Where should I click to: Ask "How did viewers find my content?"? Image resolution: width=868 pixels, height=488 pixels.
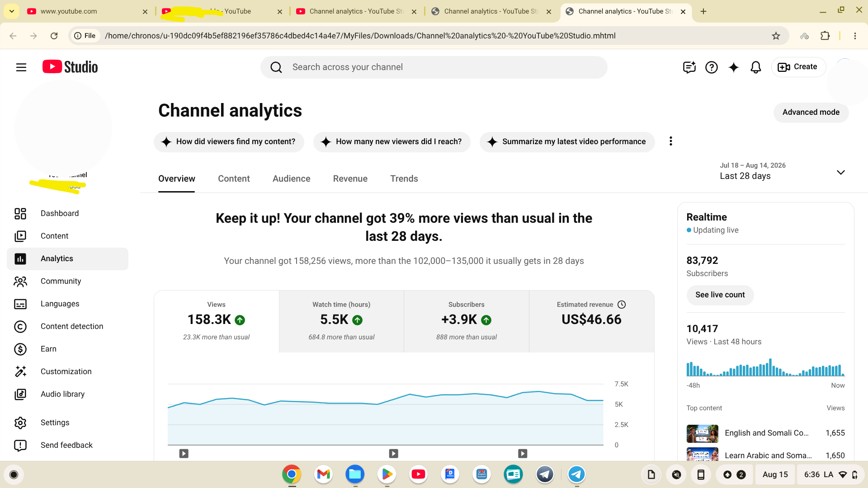(x=229, y=142)
